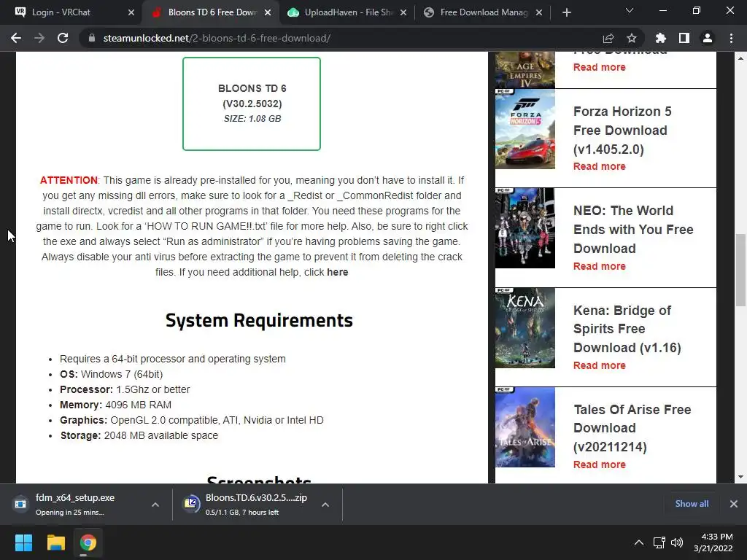Screen dimensions: 747x560
Task: Bookmark this page with the star
Action: 631,38
